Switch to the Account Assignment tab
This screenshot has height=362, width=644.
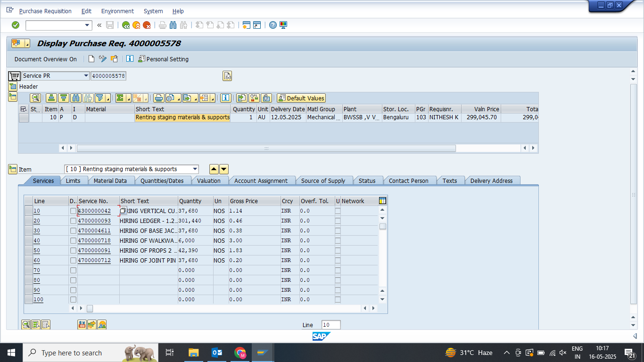[261, 181]
